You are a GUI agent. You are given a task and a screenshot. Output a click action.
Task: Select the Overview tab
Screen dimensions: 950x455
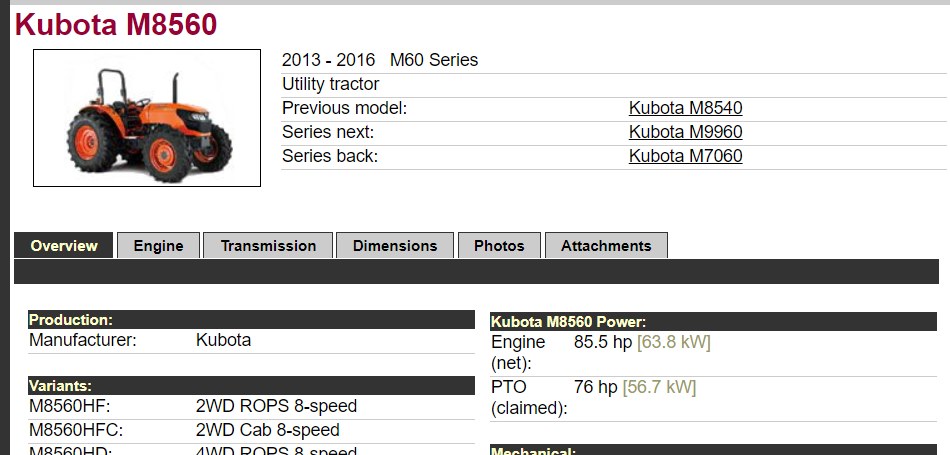tap(64, 245)
